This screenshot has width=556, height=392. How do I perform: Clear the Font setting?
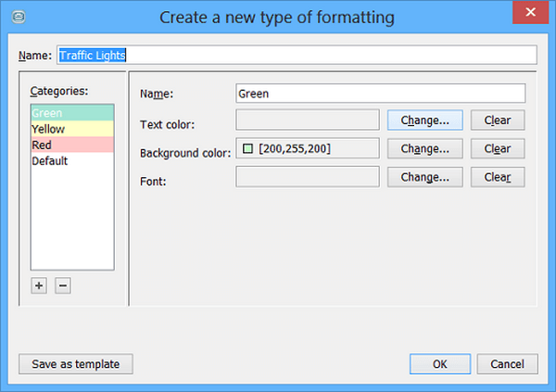(498, 177)
